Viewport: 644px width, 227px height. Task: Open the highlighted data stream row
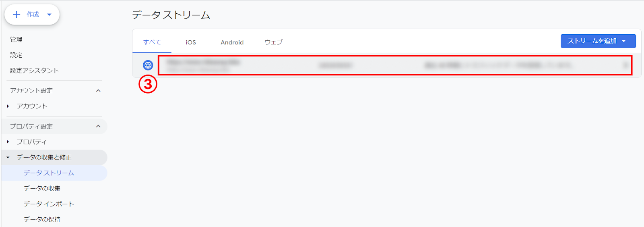394,65
